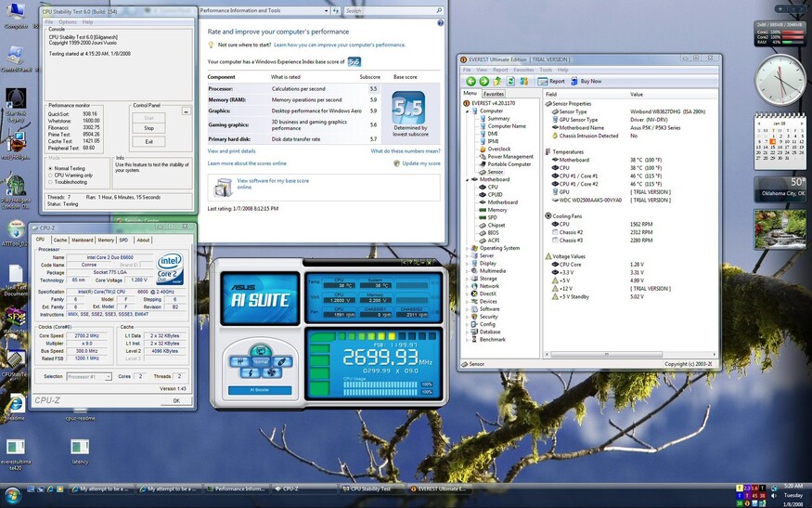This screenshot has width=812, height=508.
Task: Click the EVEREST horizontal scrollbar
Action: [x=606, y=355]
